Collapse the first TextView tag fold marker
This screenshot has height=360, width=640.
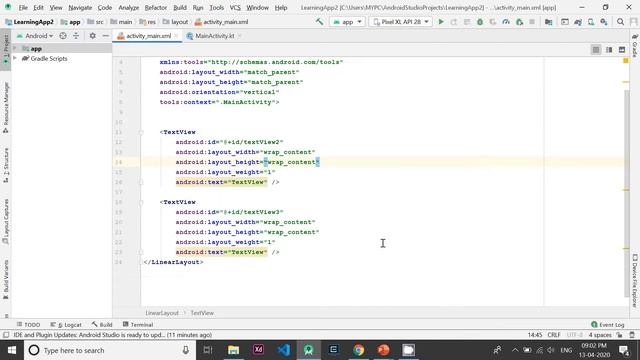click(141, 132)
